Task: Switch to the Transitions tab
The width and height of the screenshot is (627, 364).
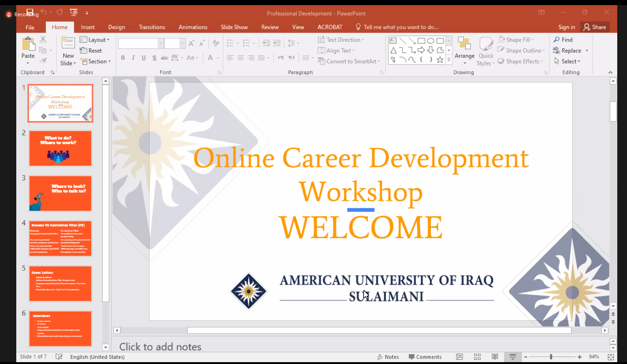Action: pyautogui.click(x=152, y=27)
